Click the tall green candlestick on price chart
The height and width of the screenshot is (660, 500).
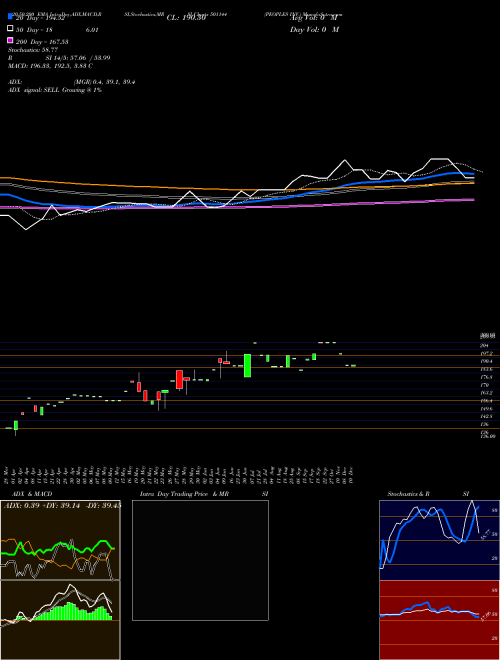tap(247, 365)
